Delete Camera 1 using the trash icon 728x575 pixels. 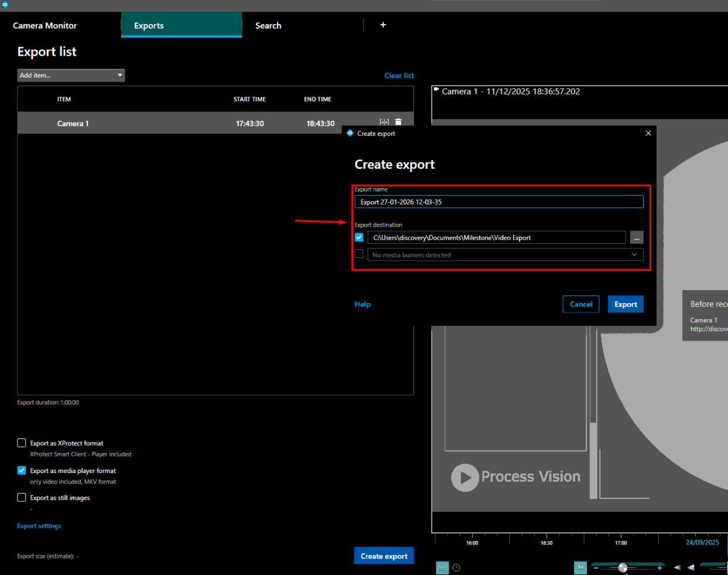click(398, 122)
